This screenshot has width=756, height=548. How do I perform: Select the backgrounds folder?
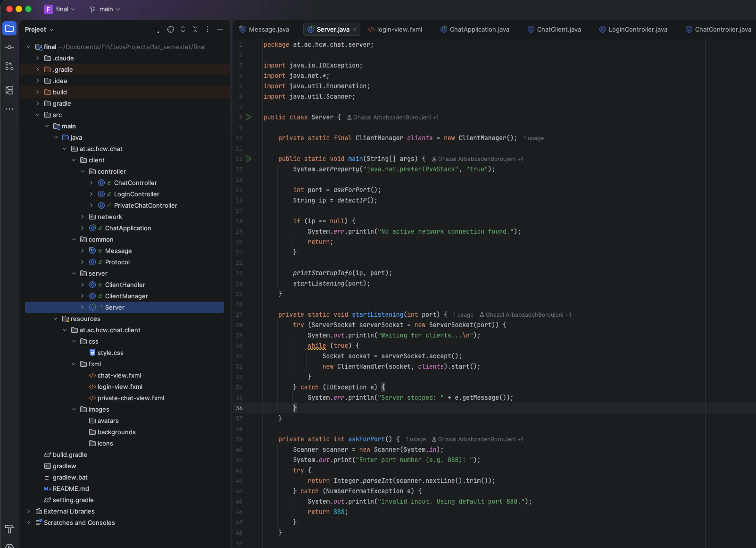(116, 432)
